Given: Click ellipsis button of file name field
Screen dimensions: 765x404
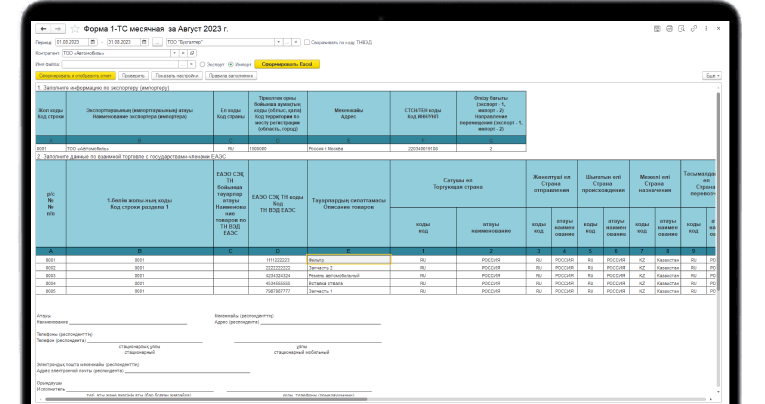Looking at the screenshot, I should click(183, 64).
